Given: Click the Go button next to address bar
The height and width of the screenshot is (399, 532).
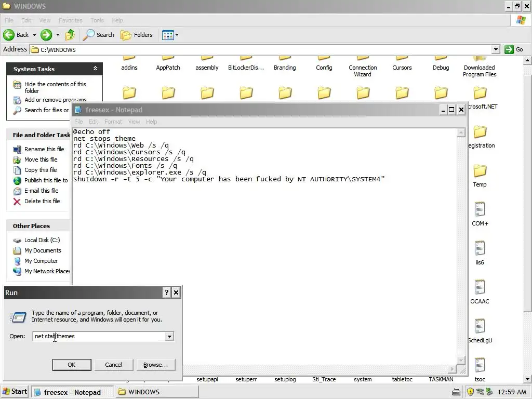Looking at the screenshot, I should [514, 49].
